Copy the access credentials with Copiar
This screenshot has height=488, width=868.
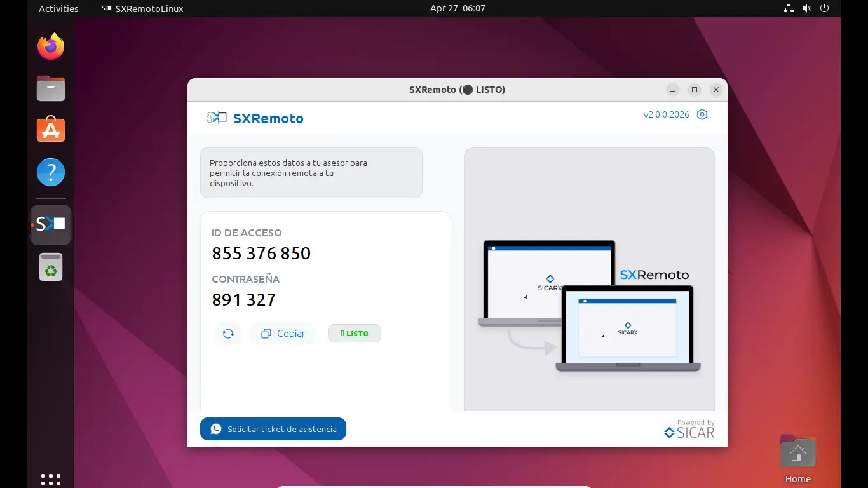click(x=283, y=334)
